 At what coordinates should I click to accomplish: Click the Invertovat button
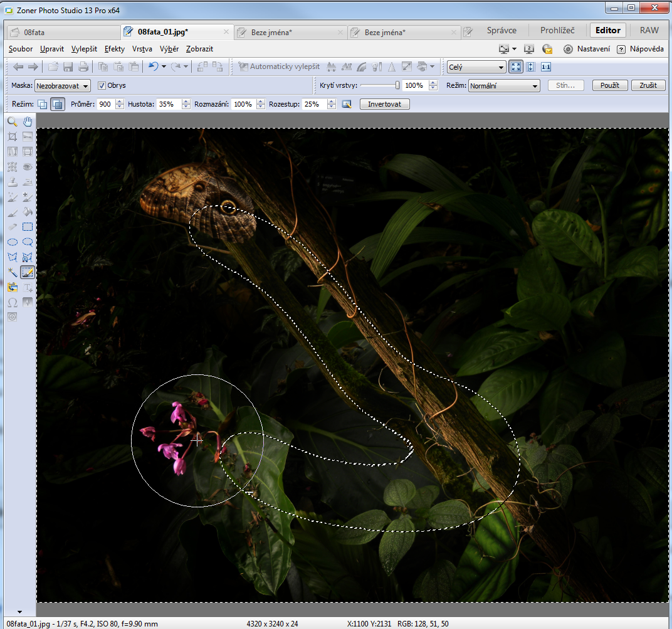click(384, 104)
